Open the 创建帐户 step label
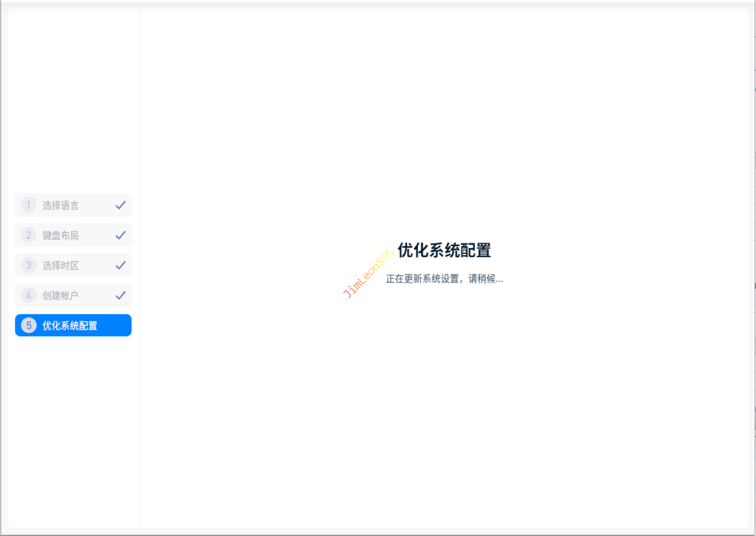 [61, 296]
